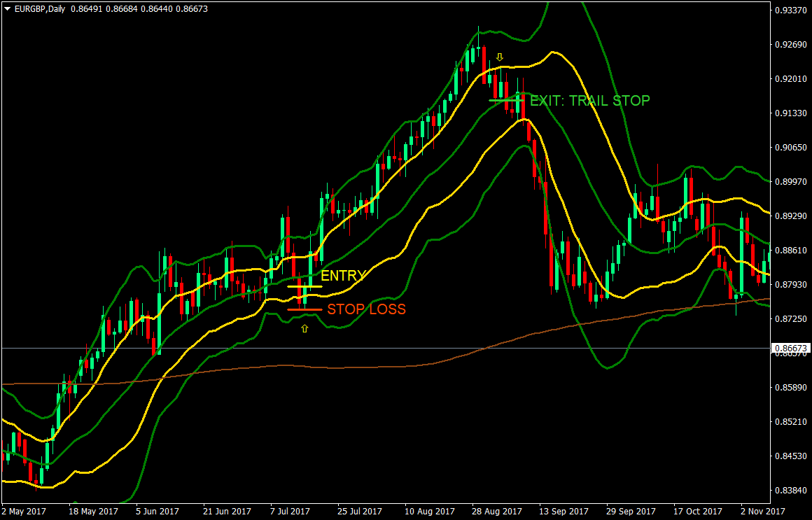Select the STOP LOSS text label

[x=366, y=309]
